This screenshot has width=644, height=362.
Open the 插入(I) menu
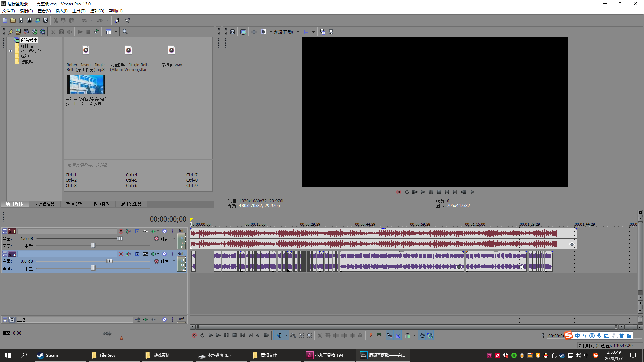click(x=61, y=11)
